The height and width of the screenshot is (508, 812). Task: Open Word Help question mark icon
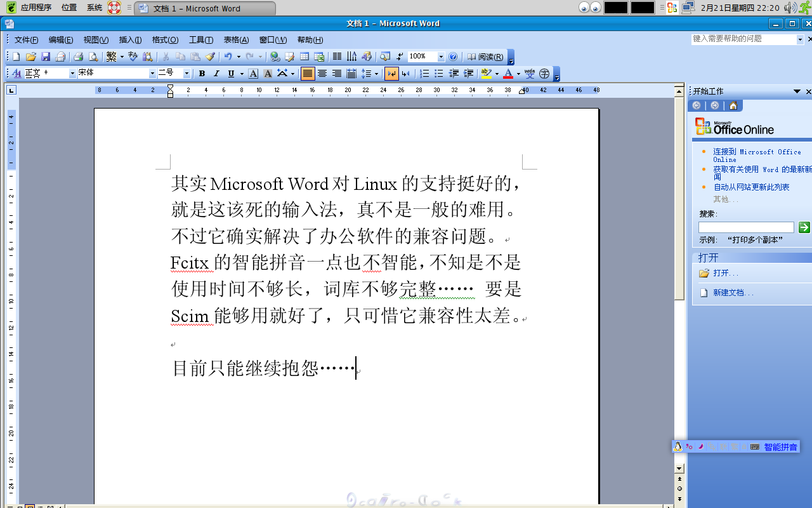click(453, 57)
